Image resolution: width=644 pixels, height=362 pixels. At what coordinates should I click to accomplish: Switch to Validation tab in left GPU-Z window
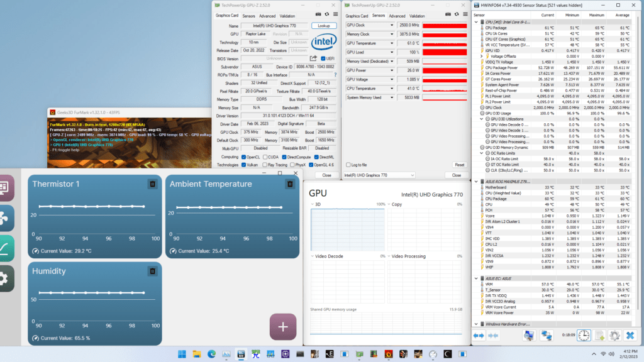(x=287, y=16)
